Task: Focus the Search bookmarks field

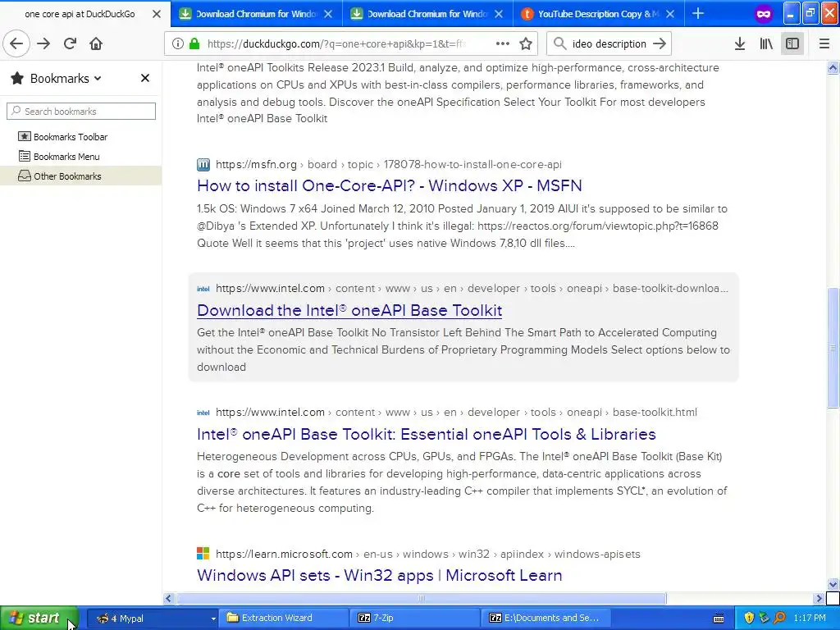Action: [x=81, y=112]
